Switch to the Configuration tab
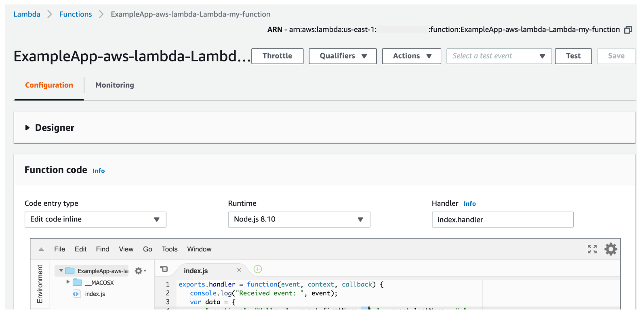The width and height of the screenshot is (644, 318). coord(49,85)
